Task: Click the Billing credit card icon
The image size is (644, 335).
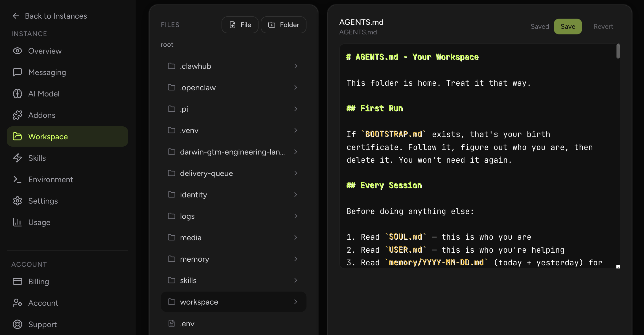Action: pyautogui.click(x=17, y=282)
